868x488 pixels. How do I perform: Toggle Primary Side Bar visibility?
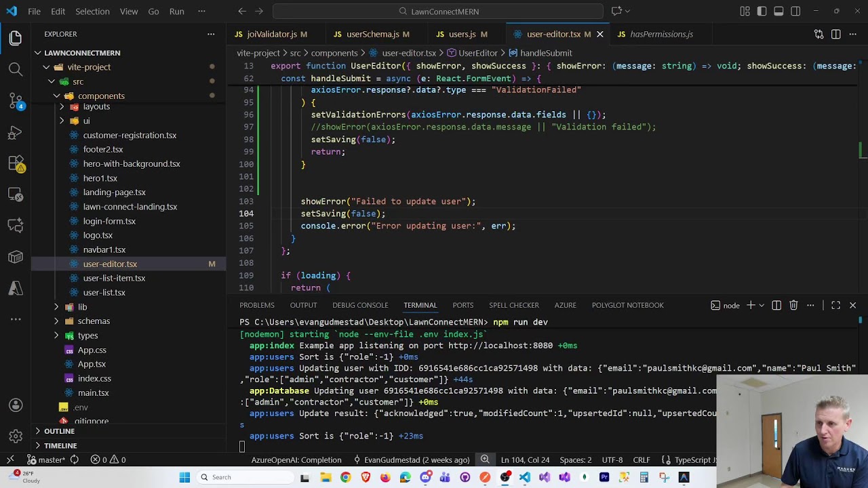(x=762, y=12)
